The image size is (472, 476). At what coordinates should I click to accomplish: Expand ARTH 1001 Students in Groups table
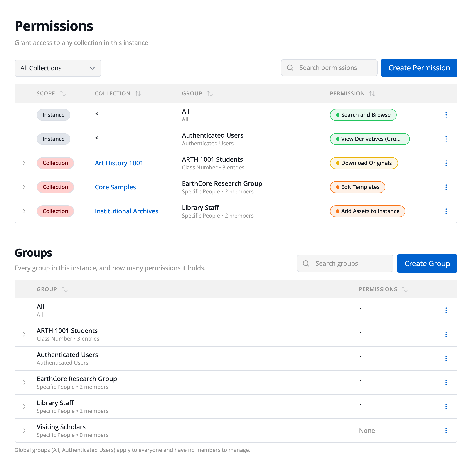tap(24, 334)
